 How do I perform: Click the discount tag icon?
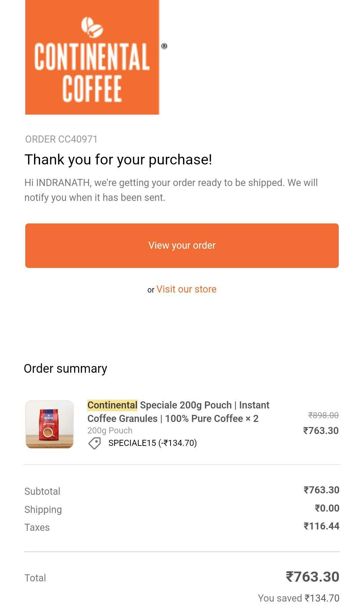95,443
